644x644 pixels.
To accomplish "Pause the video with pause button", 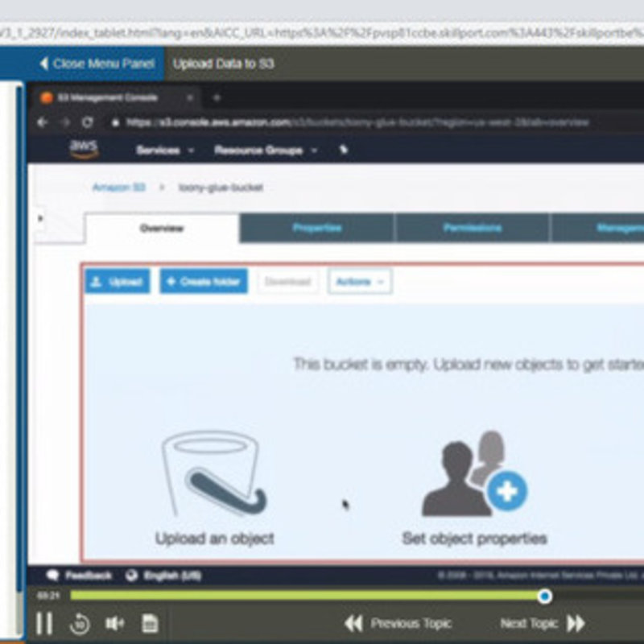I will coord(44,623).
